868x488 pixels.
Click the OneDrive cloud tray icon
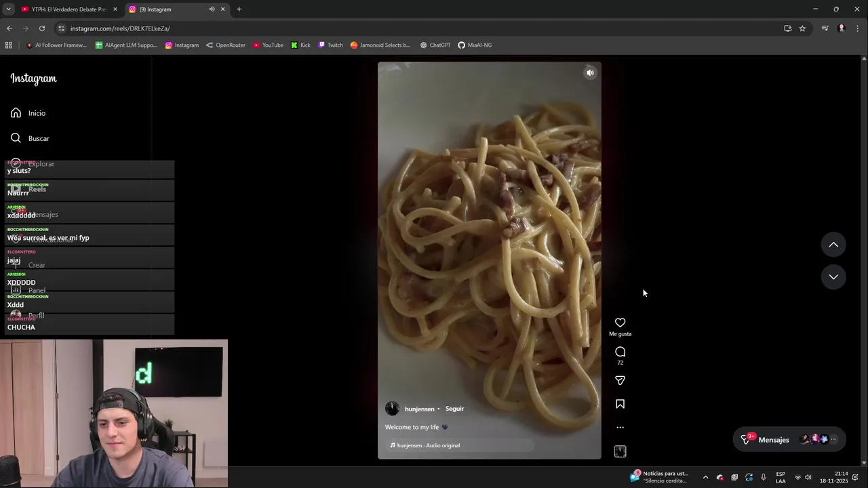(x=719, y=477)
